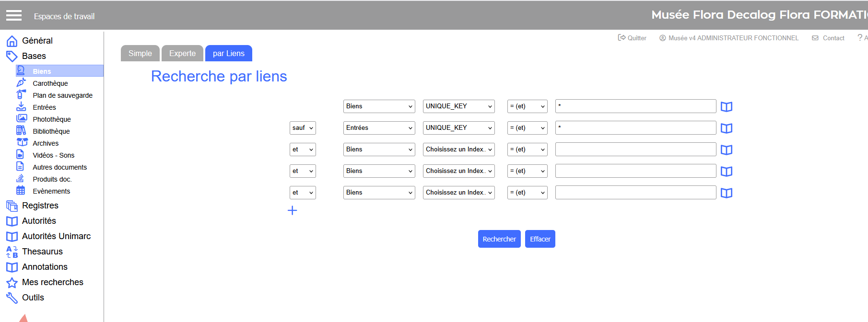Open the hamburger menu icon
This screenshot has height=322, width=868.
point(14,15)
